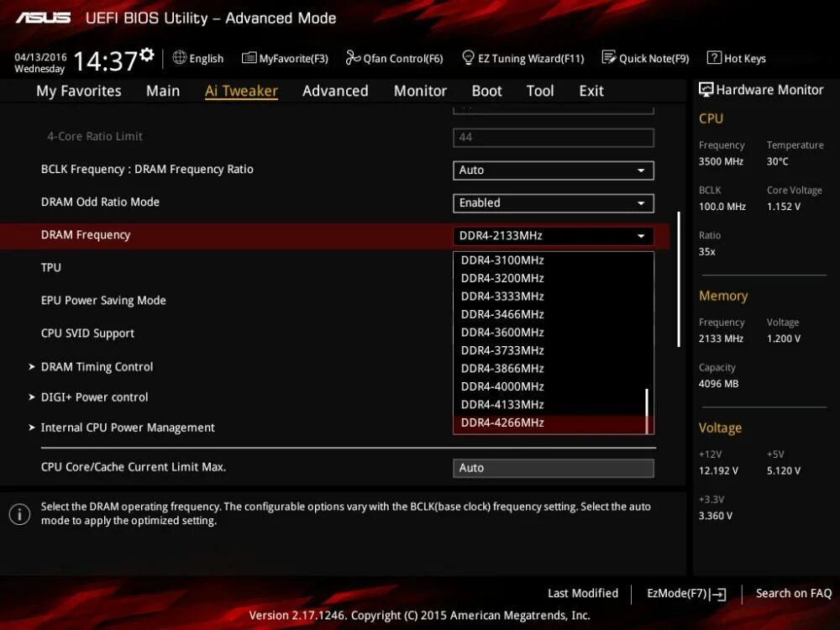Select the DRAM Frequency row label
The image size is (840, 630).
coord(86,235)
